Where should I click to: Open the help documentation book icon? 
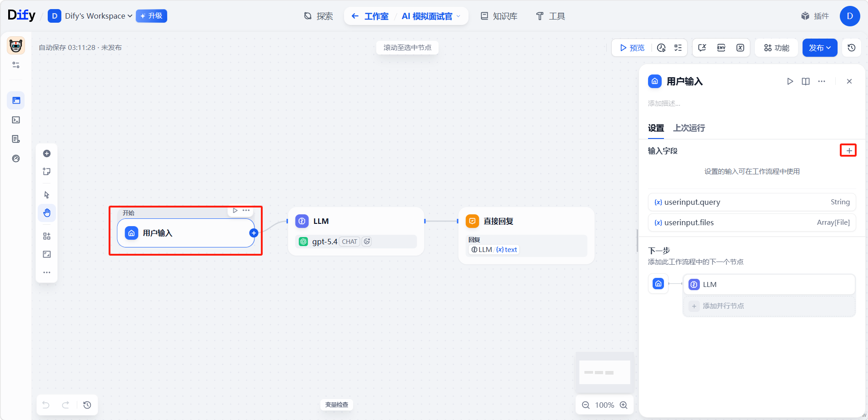806,81
